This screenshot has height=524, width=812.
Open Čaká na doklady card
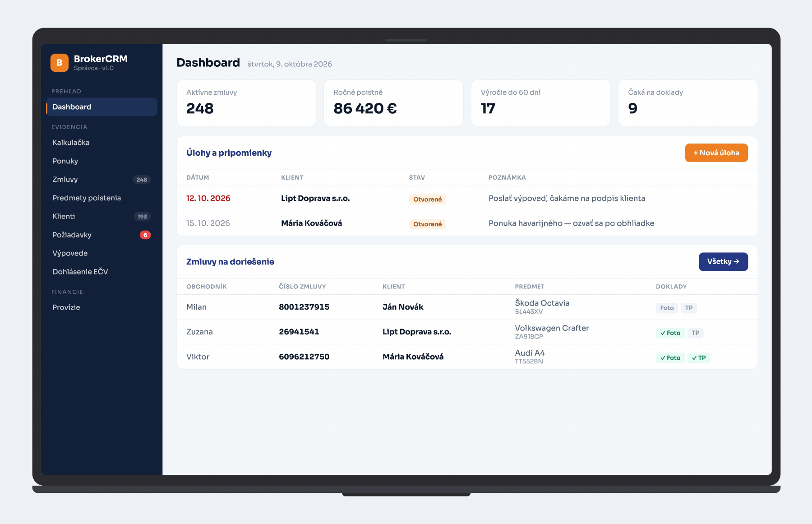point(688,103)
